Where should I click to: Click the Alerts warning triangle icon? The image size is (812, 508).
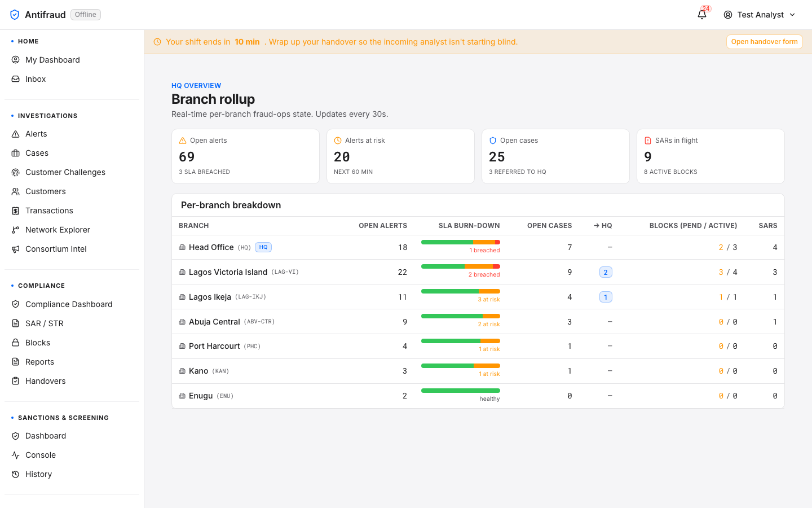click(16, 134)
